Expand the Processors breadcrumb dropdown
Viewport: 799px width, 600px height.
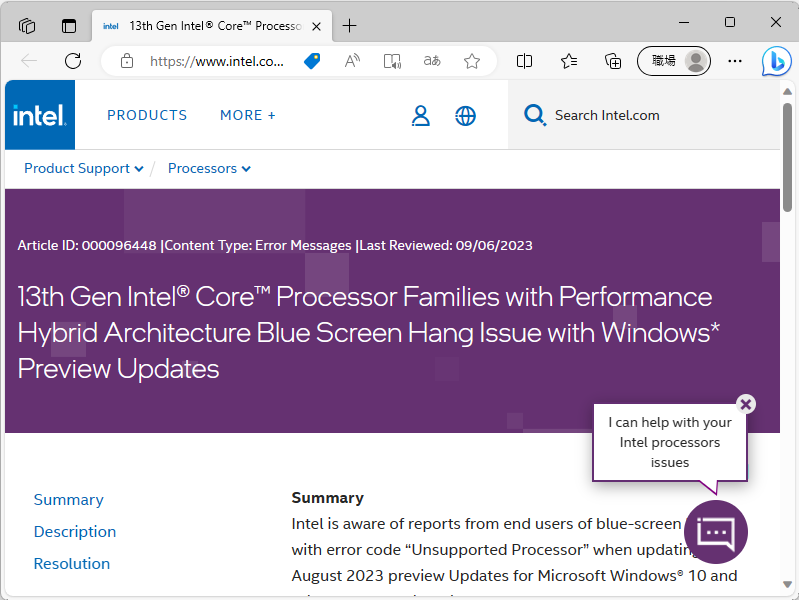pos(209,168)
